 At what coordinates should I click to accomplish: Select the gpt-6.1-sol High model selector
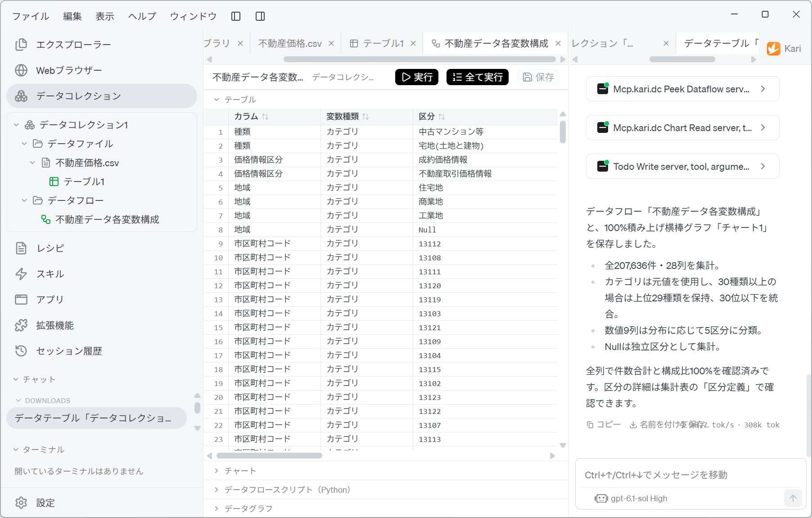pos(631,498)
